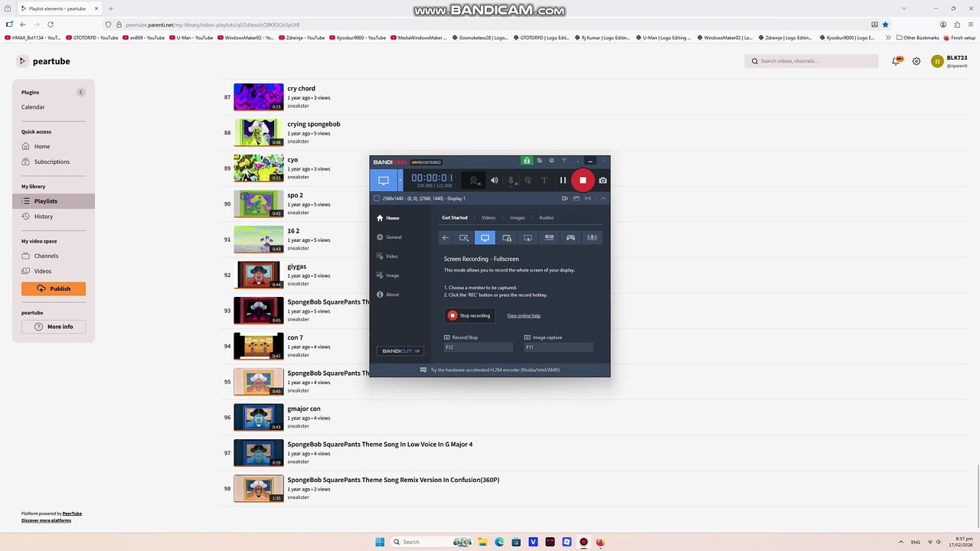Open the PeerTube link in footer
The image size is (980, 551).
72,514
